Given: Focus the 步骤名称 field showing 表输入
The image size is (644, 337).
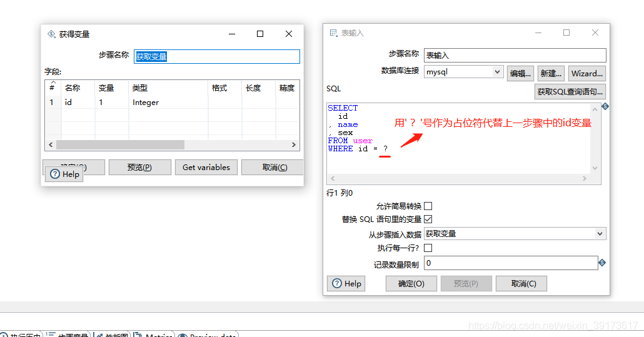Looking at the screenshot, I should tap(515, 56).
